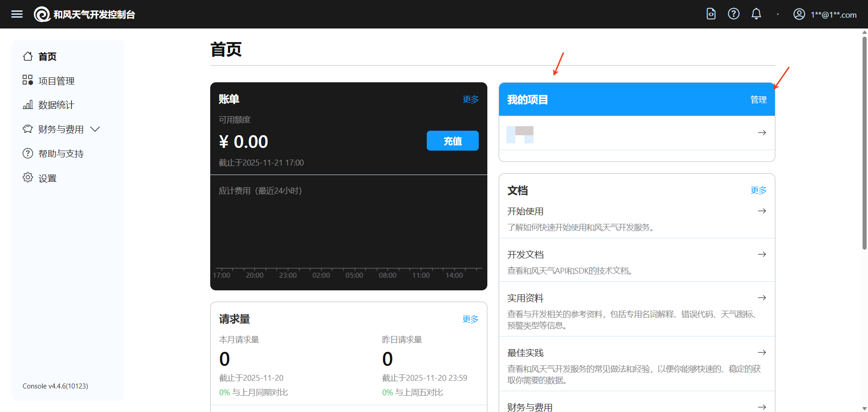Open 设置 in the sidebar

40,178
